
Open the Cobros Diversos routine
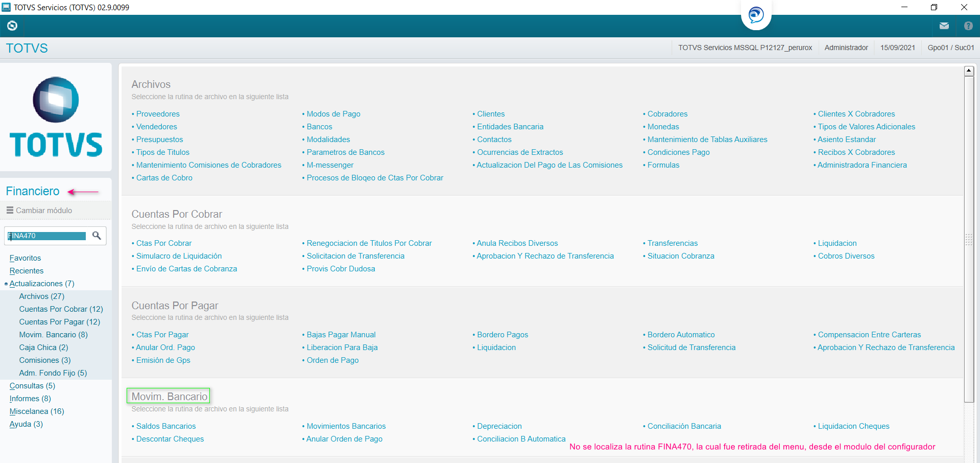(x=846, y=256)
